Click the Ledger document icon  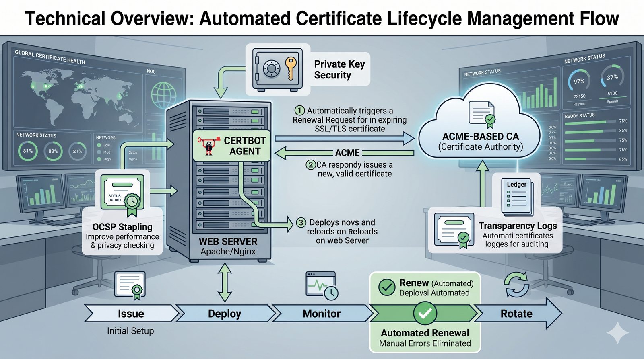(x=517, y=197)
